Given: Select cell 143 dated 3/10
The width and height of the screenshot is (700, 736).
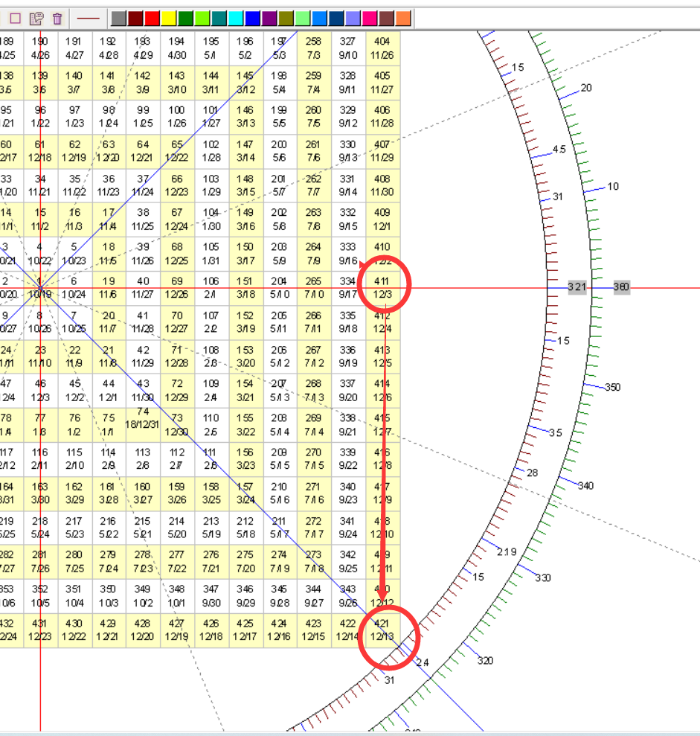Looking at the screenshot, I should 177,83.
